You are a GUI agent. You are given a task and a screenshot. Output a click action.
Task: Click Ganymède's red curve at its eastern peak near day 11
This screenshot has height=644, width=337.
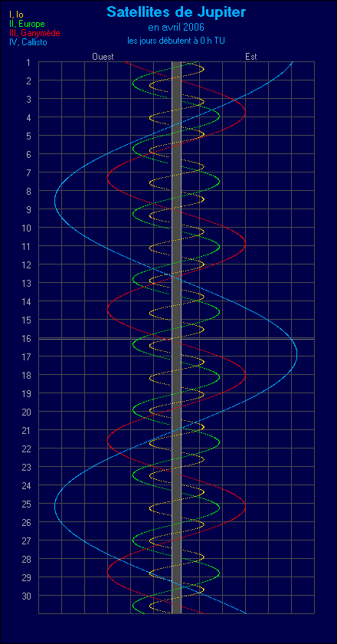point(245,244)
